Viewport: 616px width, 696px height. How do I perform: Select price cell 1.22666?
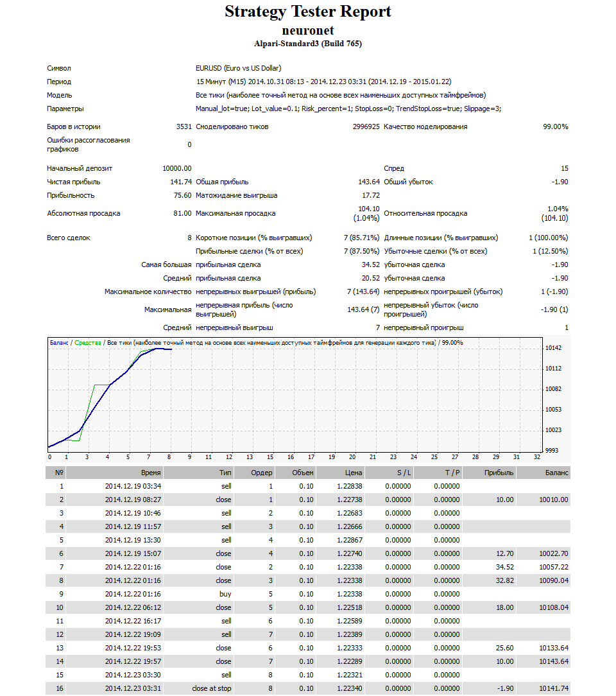pos(350,527)
